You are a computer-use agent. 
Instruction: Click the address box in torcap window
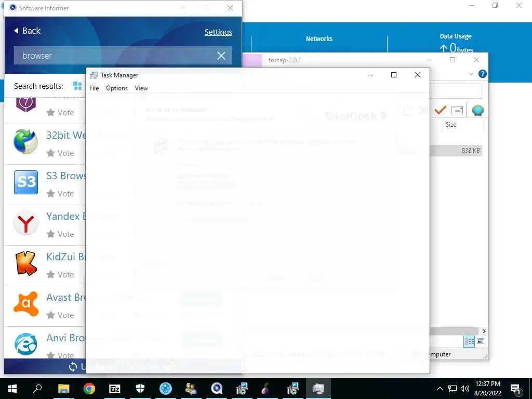(x=456, y=91)
